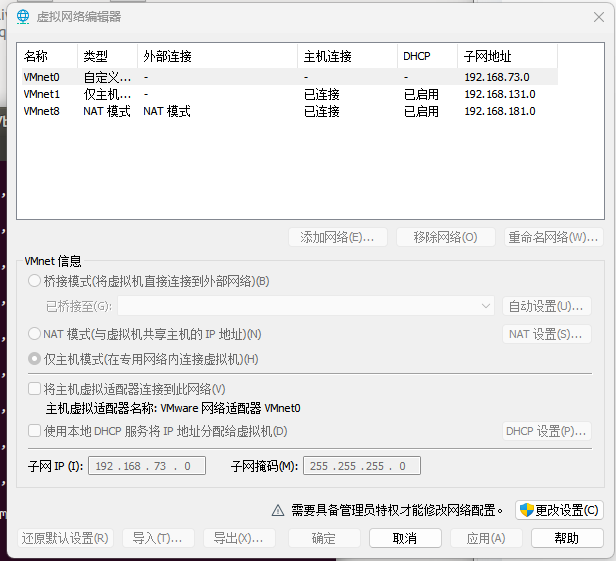Click subnet address 192.168.181.0
This screenshot has width=616, height=561.
coord(500,111)
